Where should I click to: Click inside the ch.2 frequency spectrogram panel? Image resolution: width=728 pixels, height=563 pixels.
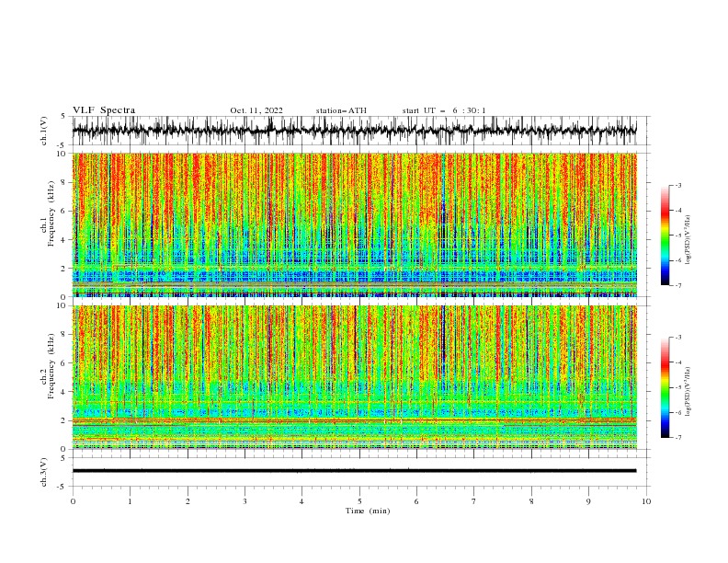tap(354, 377)
